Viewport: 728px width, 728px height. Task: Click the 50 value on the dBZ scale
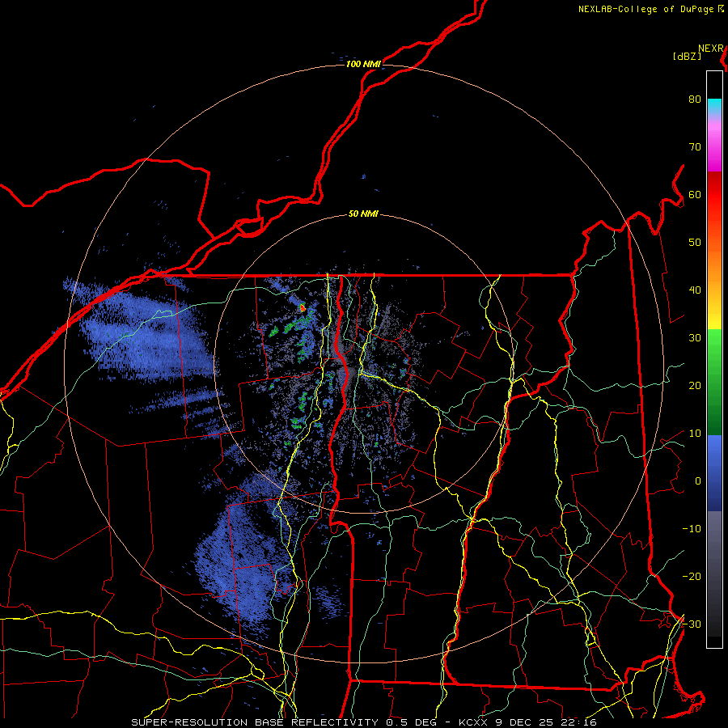[695, 243]
